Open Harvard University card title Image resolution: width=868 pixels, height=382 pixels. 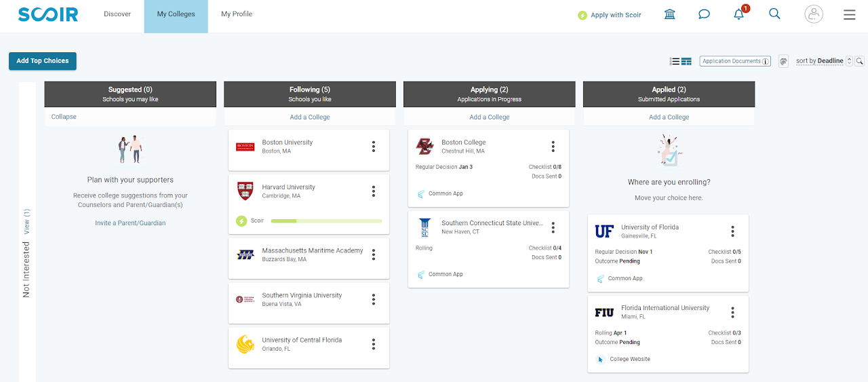289,187
